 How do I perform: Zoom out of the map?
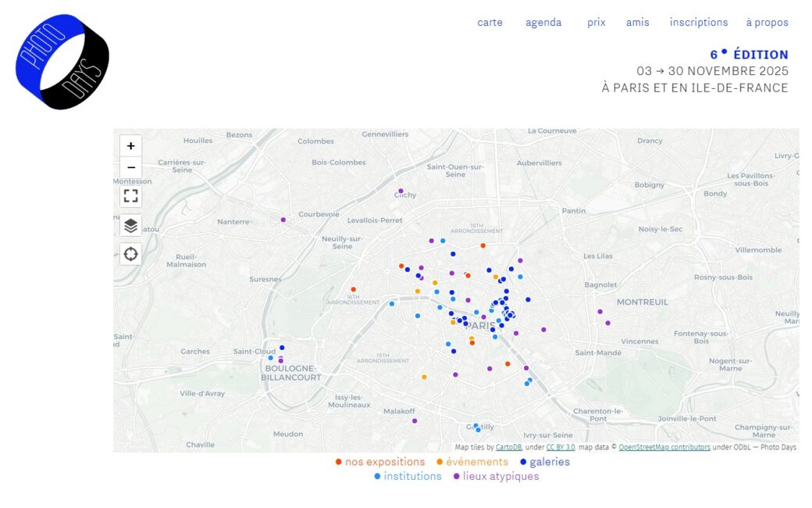[130, 167]
